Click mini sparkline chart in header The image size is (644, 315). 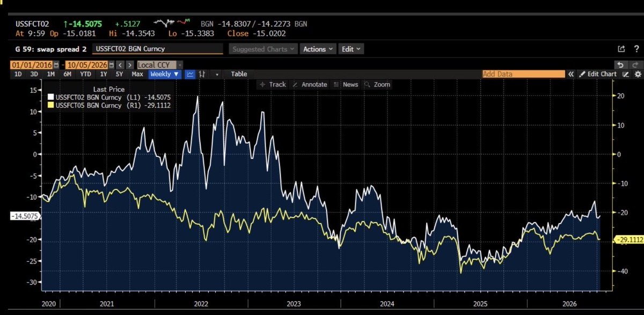173,24
